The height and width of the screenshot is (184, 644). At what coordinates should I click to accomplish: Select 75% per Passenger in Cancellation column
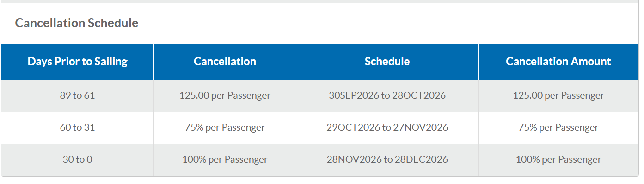(x=225, y=127)
